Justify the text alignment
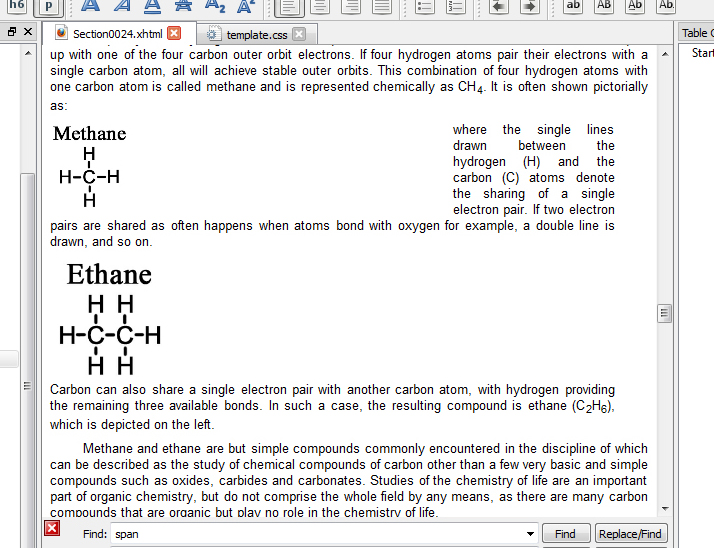 click(382, 6)
